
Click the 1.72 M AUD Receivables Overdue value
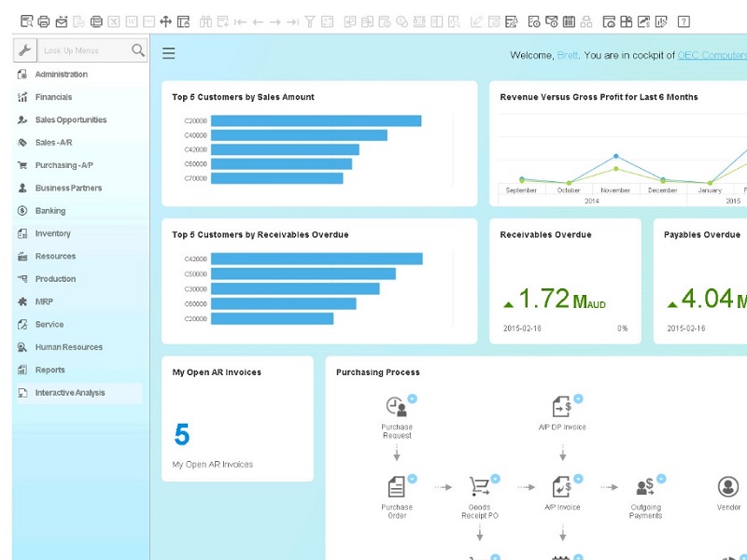562,299
